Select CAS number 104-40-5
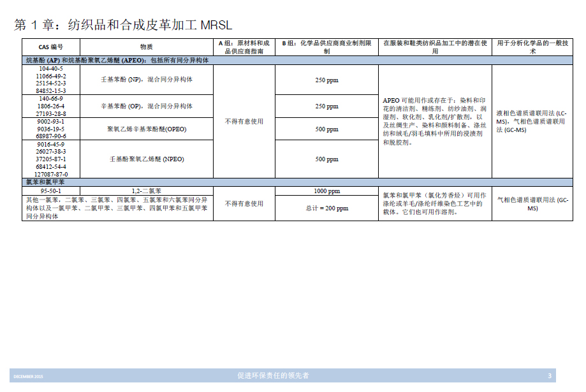 (x=51, y=68)
